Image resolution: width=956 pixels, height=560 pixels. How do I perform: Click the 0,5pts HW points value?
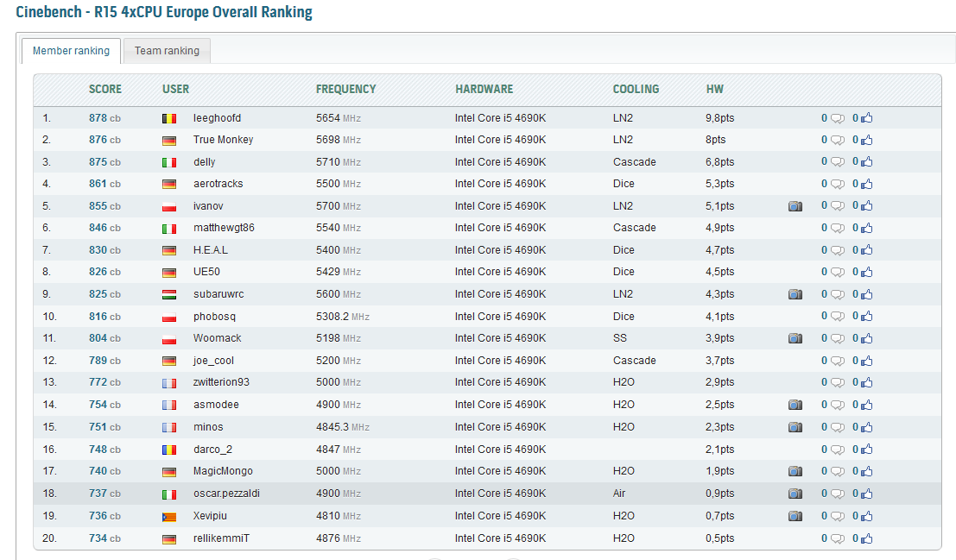pos(720,538)
